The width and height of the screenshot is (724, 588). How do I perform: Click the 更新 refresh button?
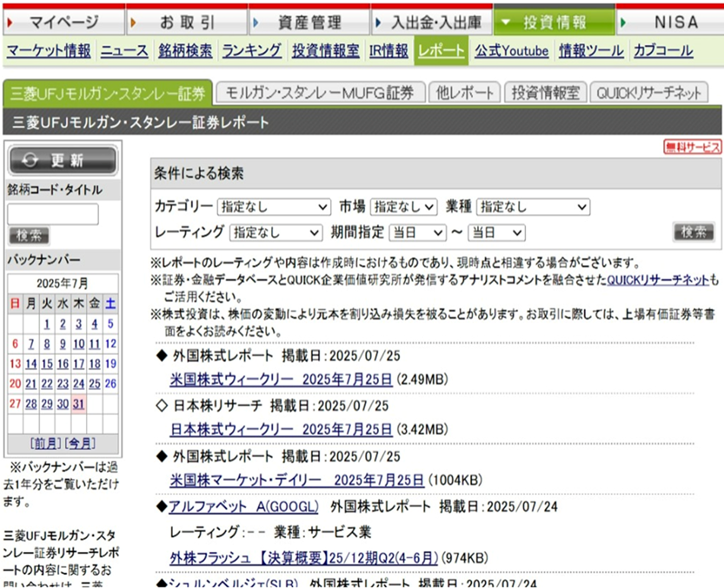(63, 160)
